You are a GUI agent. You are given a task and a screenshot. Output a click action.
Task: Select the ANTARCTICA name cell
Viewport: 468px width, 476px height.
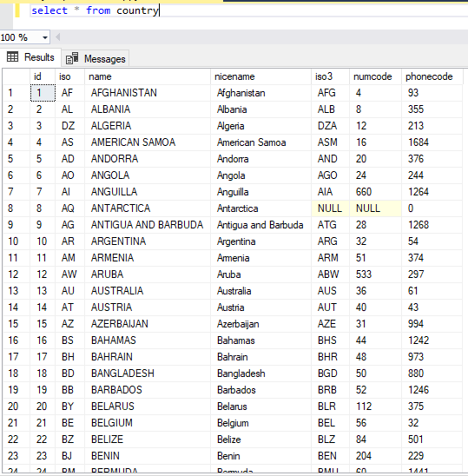[x=148, y=208]
